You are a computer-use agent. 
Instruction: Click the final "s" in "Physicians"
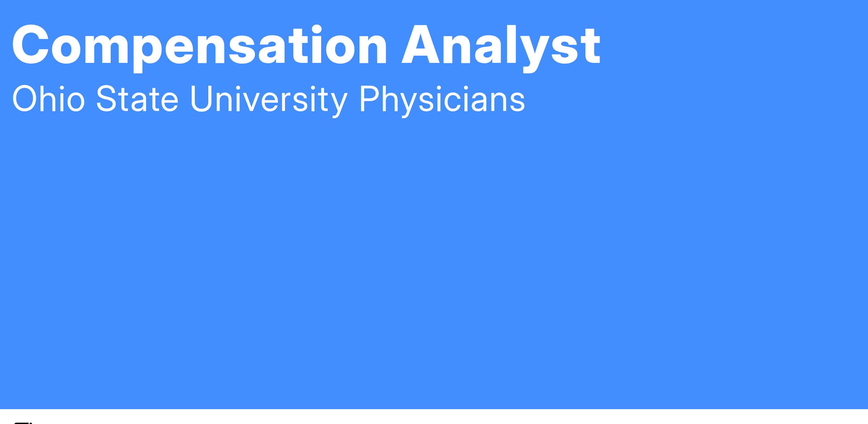coord(517,102)
